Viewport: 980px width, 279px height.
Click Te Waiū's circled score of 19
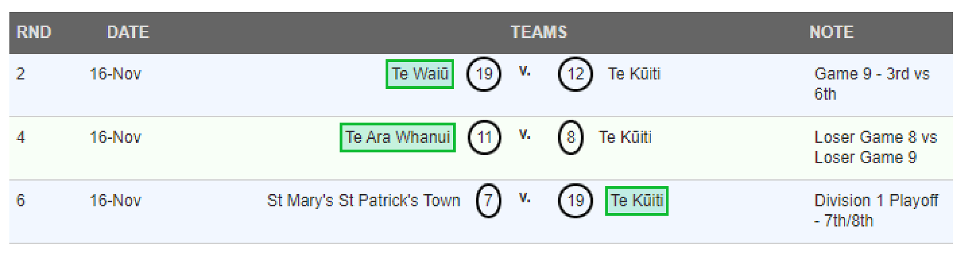(x=484, y=75)
